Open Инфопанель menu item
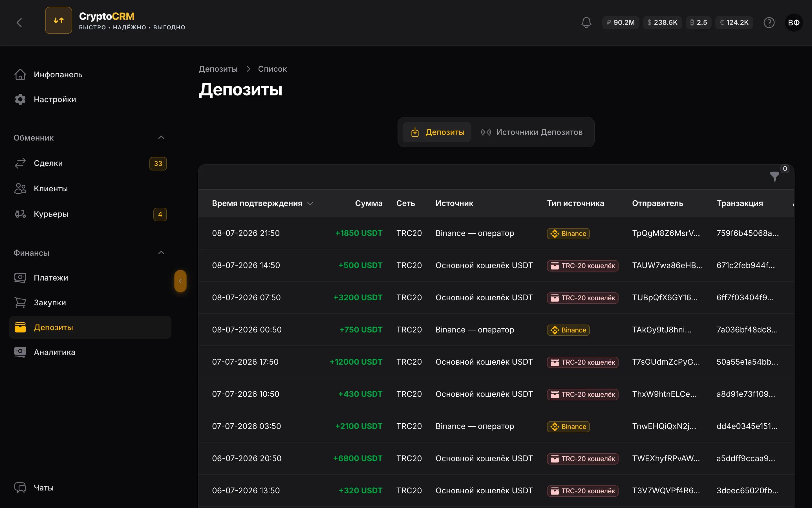812x508 pixels. (90, 75)
